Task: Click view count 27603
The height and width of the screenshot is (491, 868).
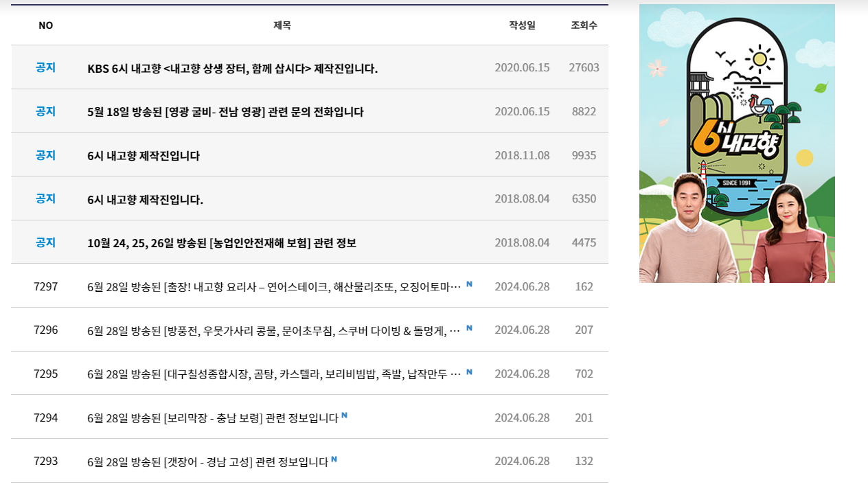Action: [584, 67]
